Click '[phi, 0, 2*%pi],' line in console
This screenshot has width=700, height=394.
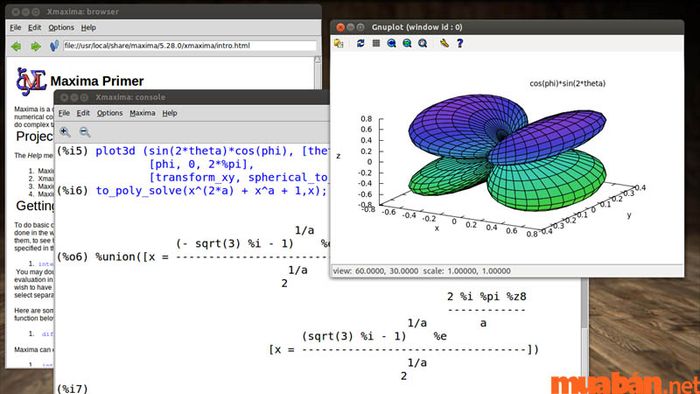point(201,164)
